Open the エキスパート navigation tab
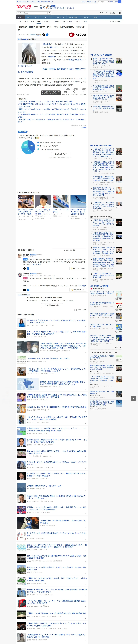The image size is (138, 644). tap(48, 17)
